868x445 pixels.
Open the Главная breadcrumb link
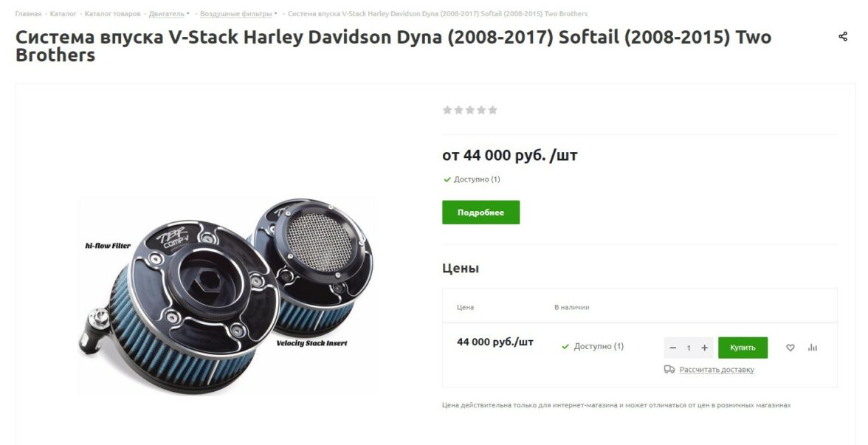[x=28, y=14]
